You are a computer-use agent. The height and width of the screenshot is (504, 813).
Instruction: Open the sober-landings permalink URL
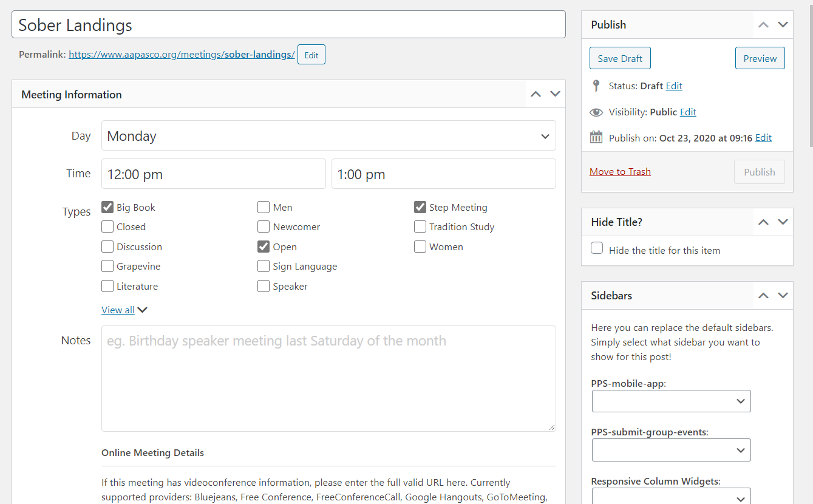tap(182, 55)
